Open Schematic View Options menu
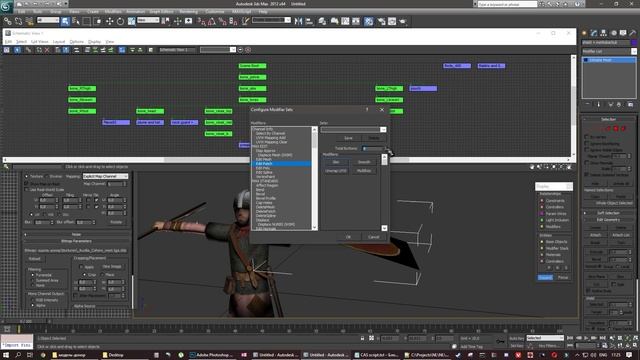 click(x=76, y=42)
